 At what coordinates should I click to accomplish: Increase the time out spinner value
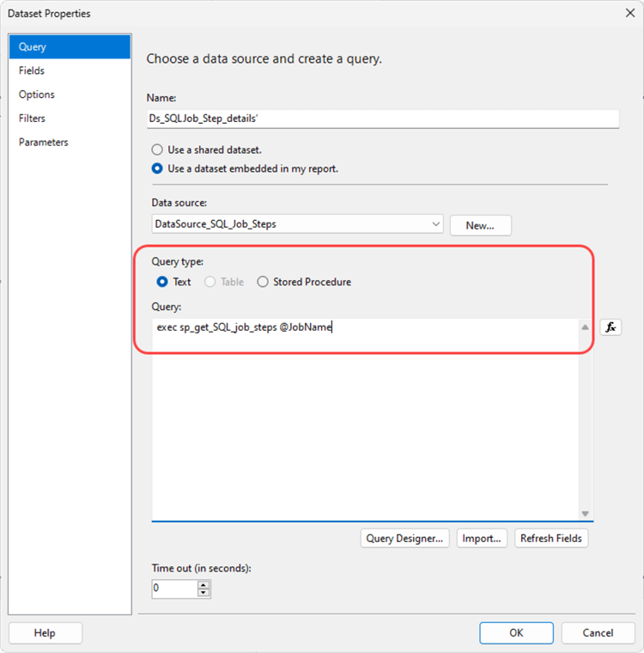[204, 584]
